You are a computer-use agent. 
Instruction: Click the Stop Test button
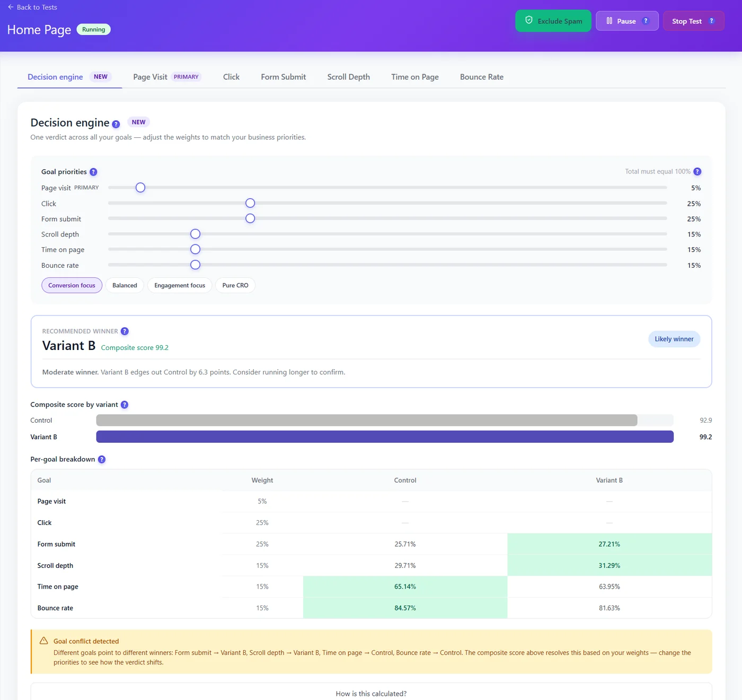[x=693, y=21]
